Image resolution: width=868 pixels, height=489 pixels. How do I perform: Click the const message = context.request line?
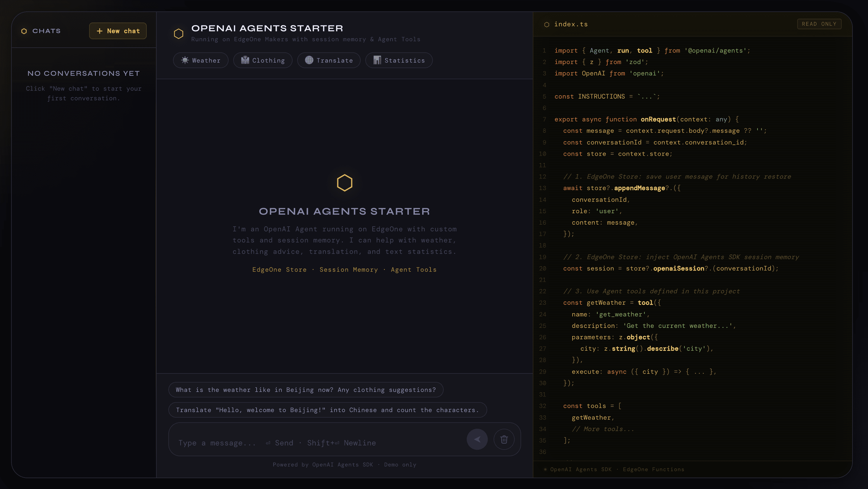click(665, 131)
